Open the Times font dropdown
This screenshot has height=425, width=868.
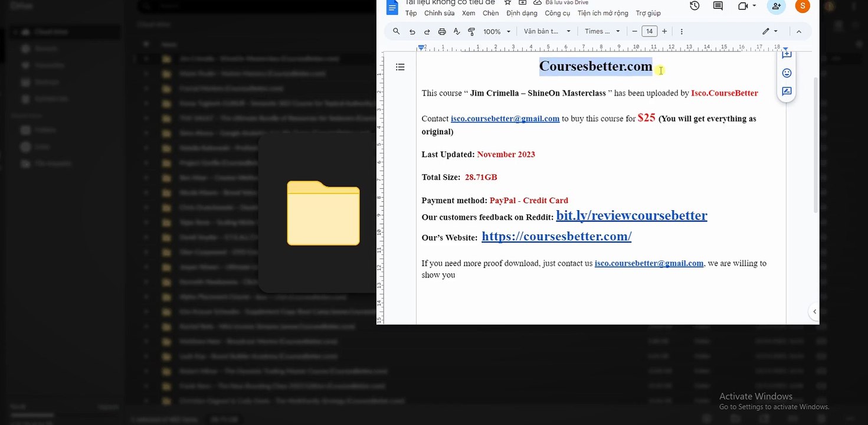(602, 31)
